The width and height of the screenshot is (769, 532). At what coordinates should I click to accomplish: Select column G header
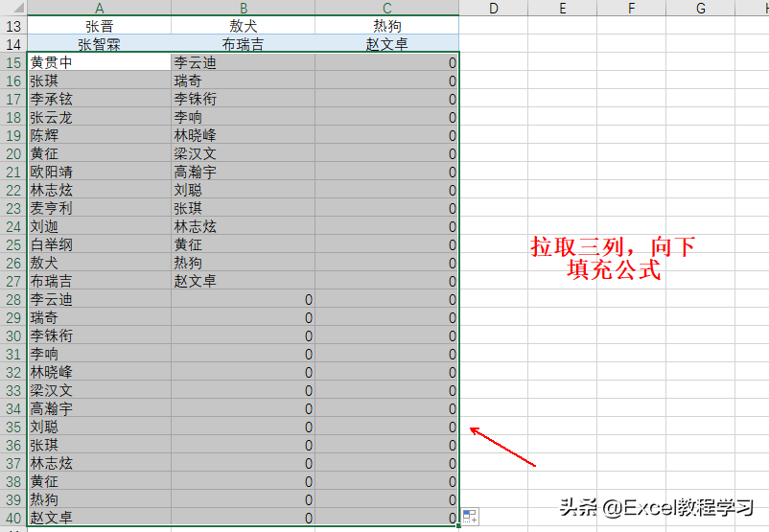700,8
